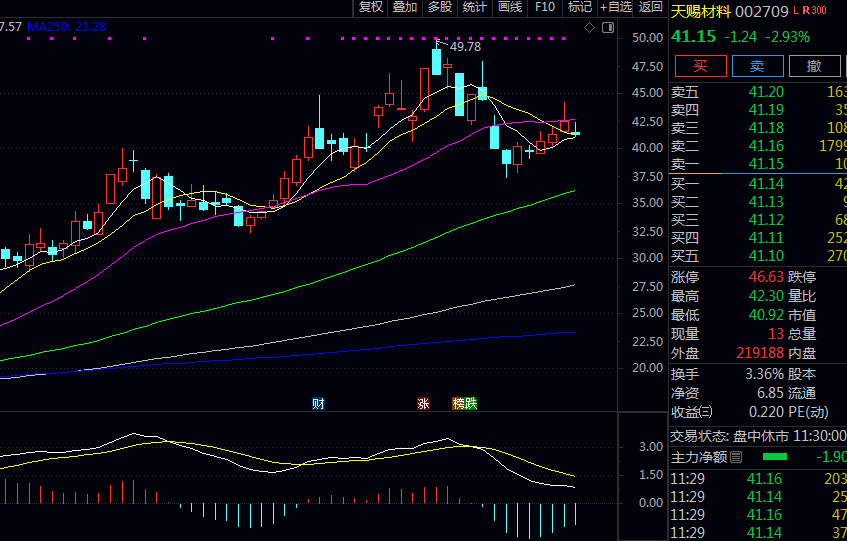The image size is (847, 541).
Task: Select 卖三 ask price 41.18
Action: tap(766, 127)
